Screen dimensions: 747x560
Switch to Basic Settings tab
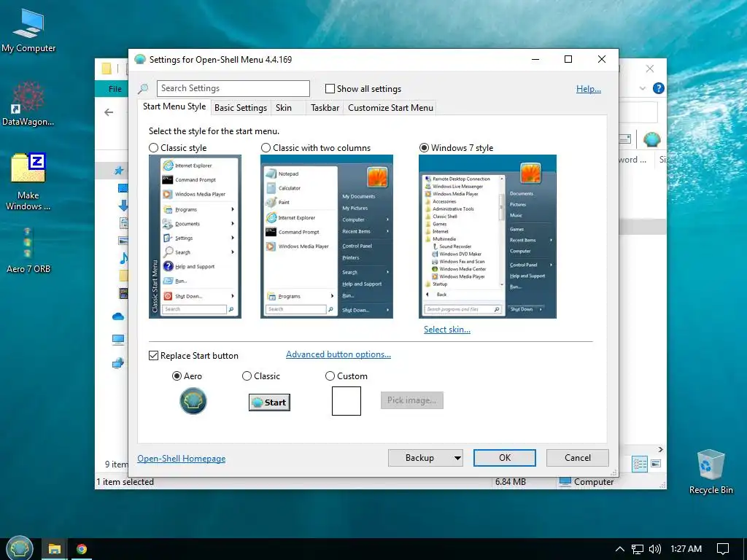click(241, 108)
